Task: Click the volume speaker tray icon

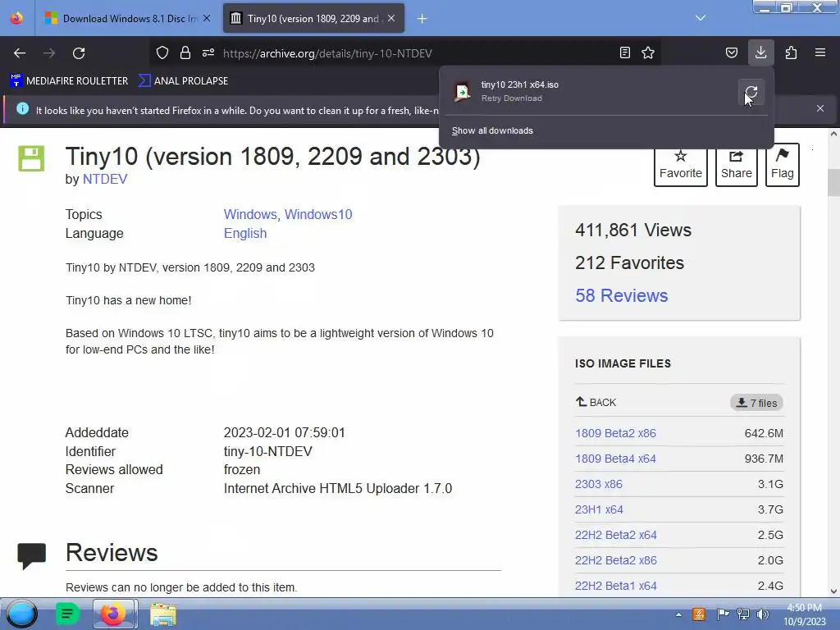Action: click(x=762, y=614)
